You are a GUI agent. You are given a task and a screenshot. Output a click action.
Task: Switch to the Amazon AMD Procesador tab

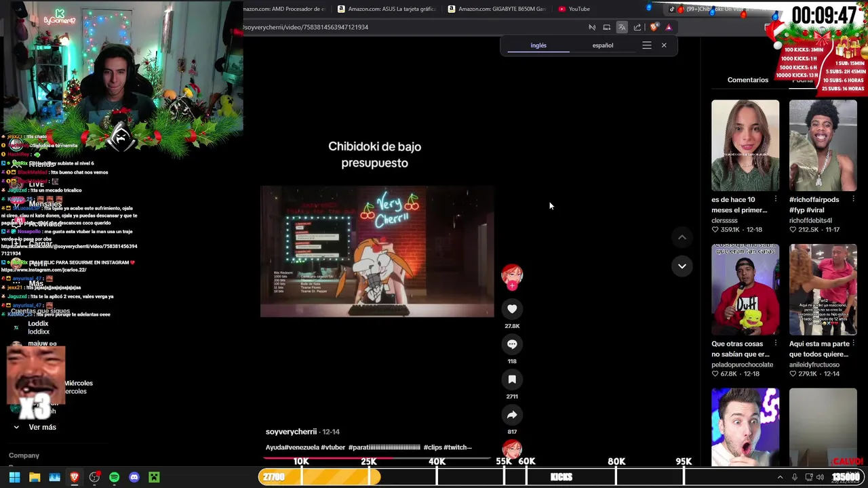(285, 9)
